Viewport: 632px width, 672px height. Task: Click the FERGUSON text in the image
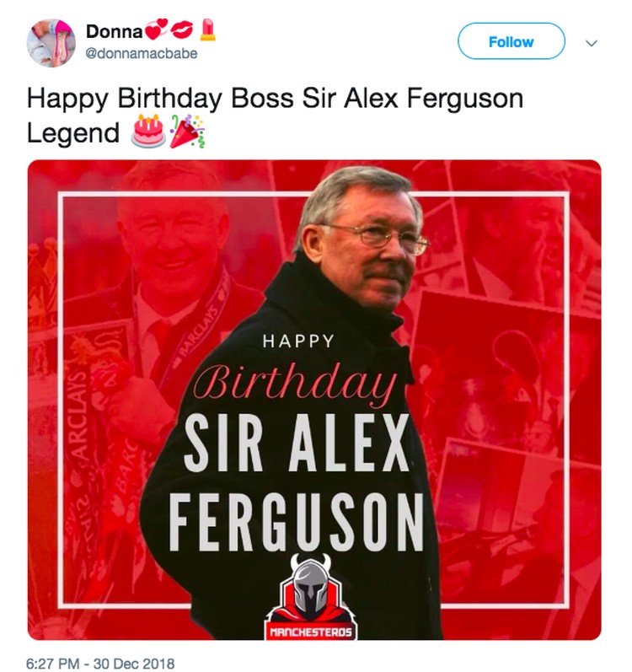pos(296,522)
